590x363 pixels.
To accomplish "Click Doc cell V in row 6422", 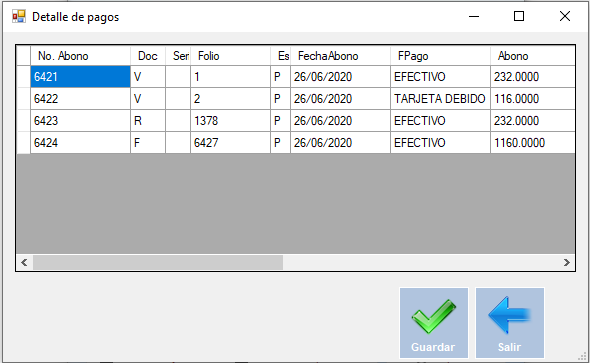I will coord(148,99).
